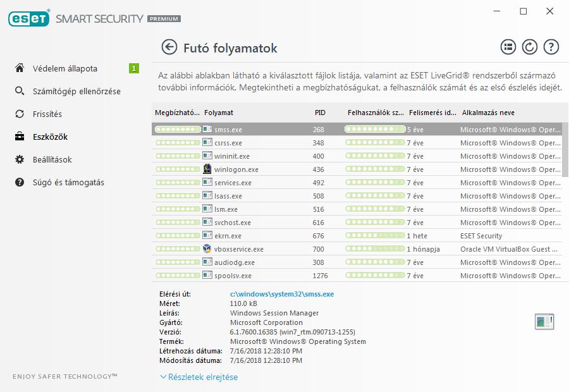Click the spoolsv.exe process icon
569x392 pixels.
click(x=207, y=275)
